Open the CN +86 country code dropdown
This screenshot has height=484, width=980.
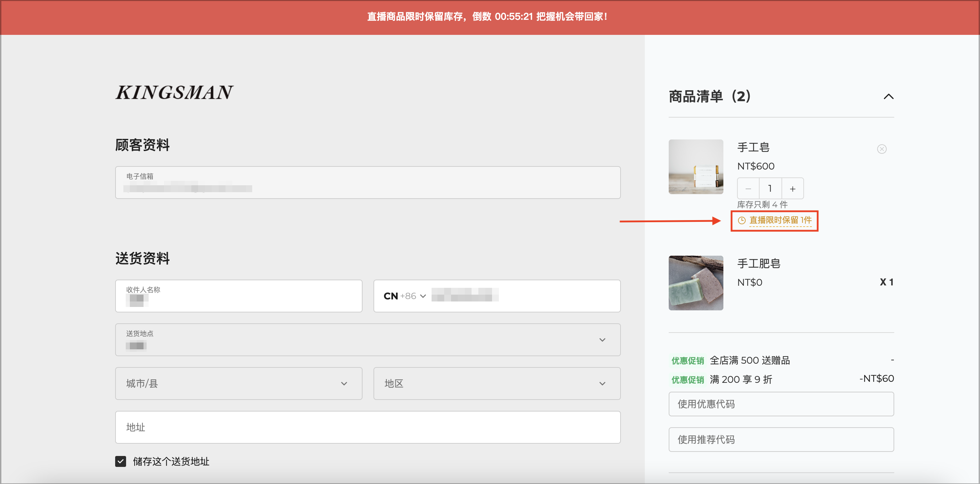click(404, 296)
